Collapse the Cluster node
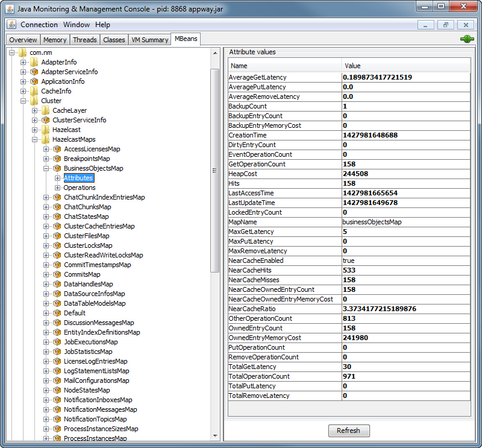 coord(23,101)
